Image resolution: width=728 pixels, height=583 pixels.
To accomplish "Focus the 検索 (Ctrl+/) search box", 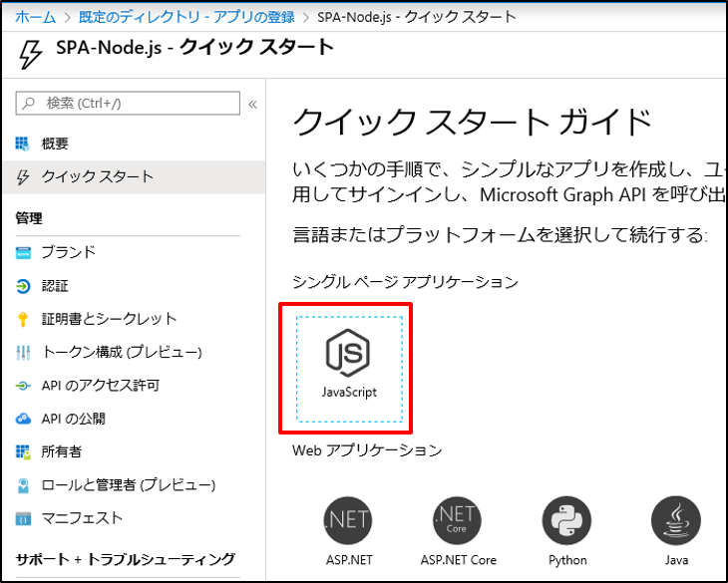I will pos(128,103).
